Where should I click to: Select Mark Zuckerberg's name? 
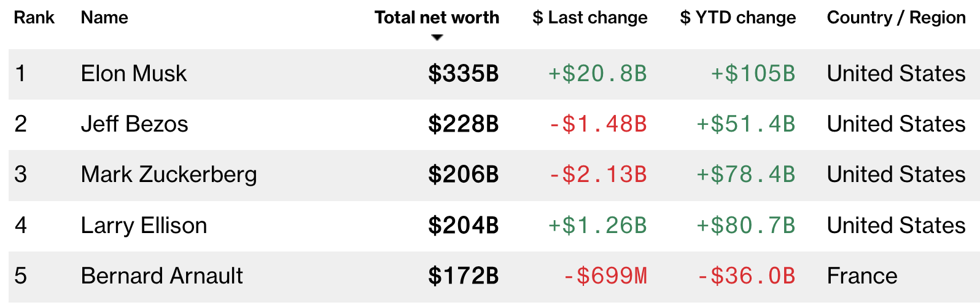169,175
